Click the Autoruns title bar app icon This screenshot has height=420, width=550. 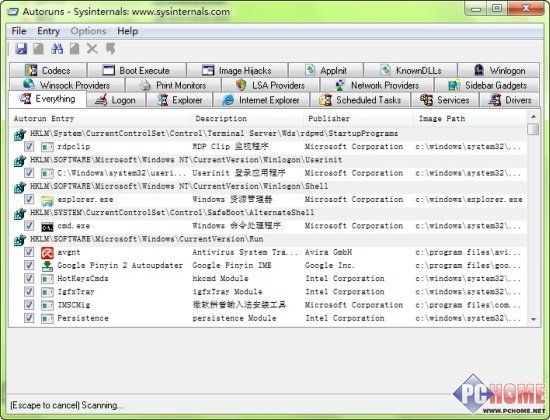point(13,12)
